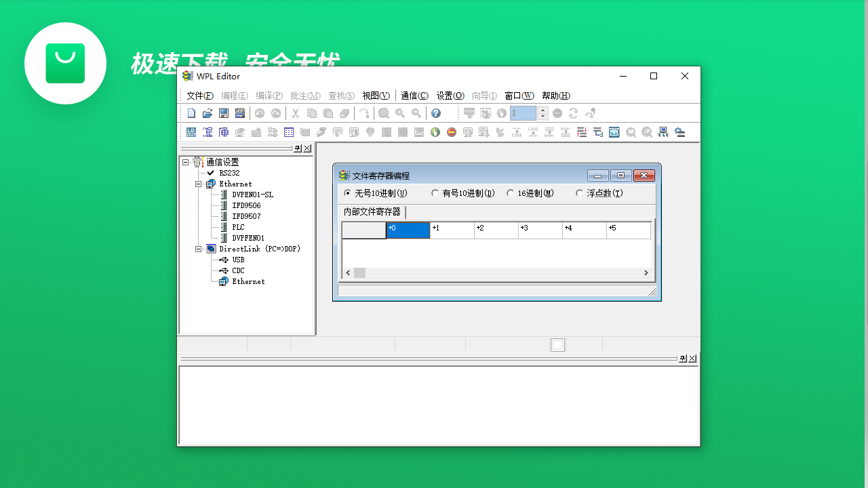
Task: Click the +3 column header cell
Action: 540,230
